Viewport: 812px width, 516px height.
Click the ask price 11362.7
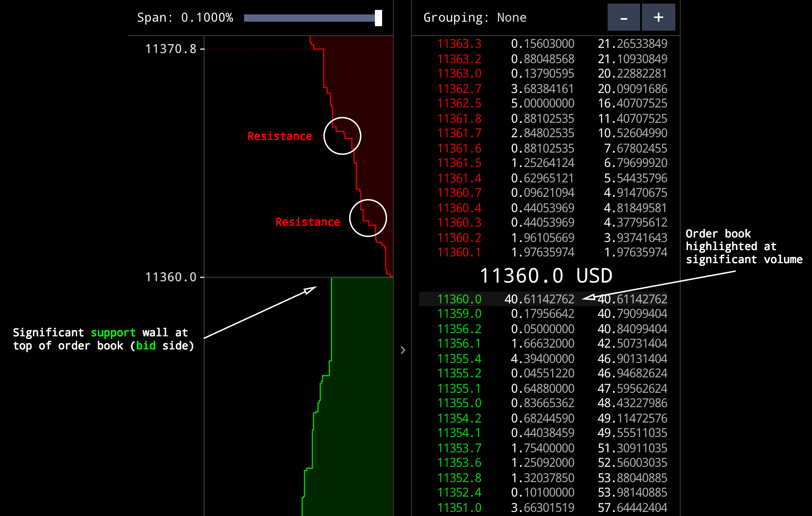pos(459,88)
